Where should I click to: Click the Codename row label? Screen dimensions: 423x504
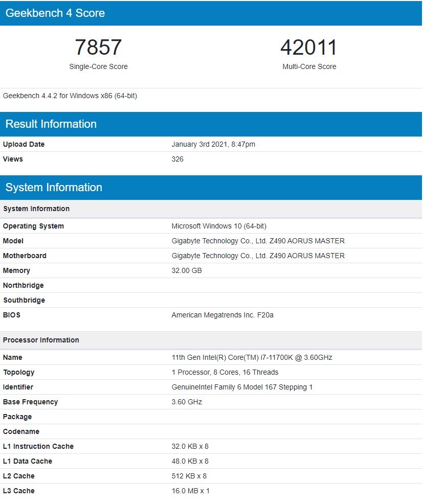(21, 432)
